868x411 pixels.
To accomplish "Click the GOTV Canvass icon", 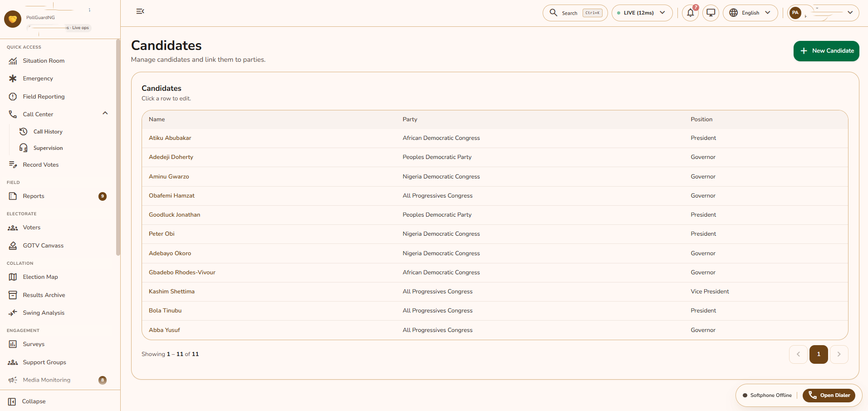I will coord(13,246).
